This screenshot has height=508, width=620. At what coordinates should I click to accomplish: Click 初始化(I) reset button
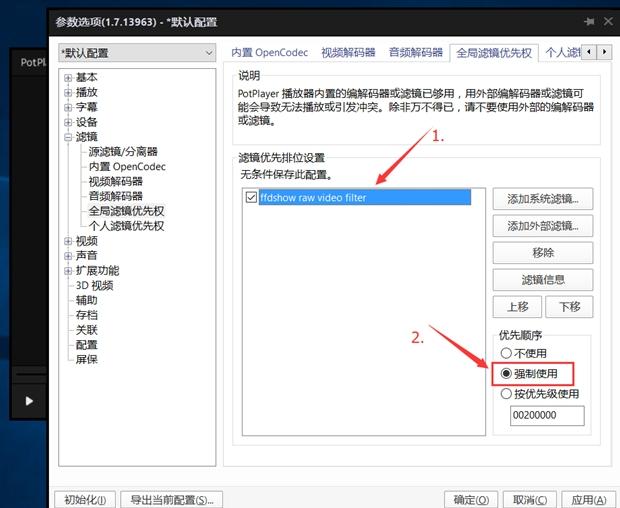(85, 500)
